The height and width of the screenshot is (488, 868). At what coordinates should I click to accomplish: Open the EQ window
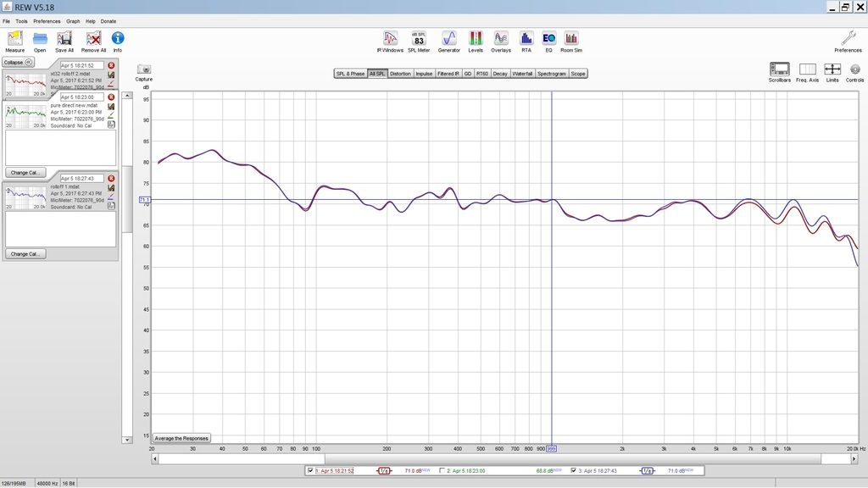click(x=548, y=42)
